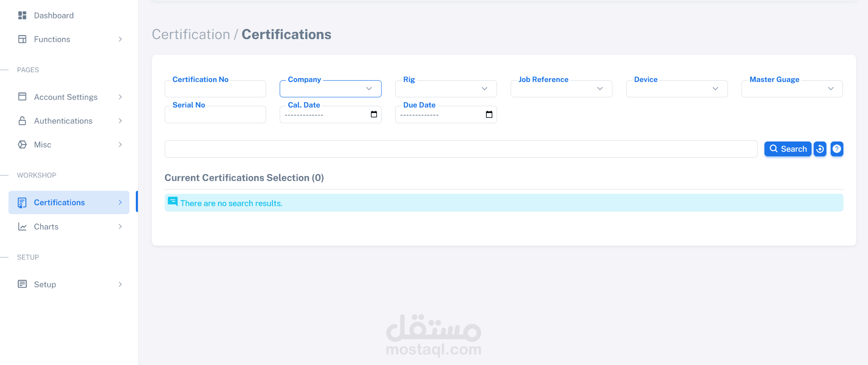Click the Functions layout icon

[x=22, y=39]
